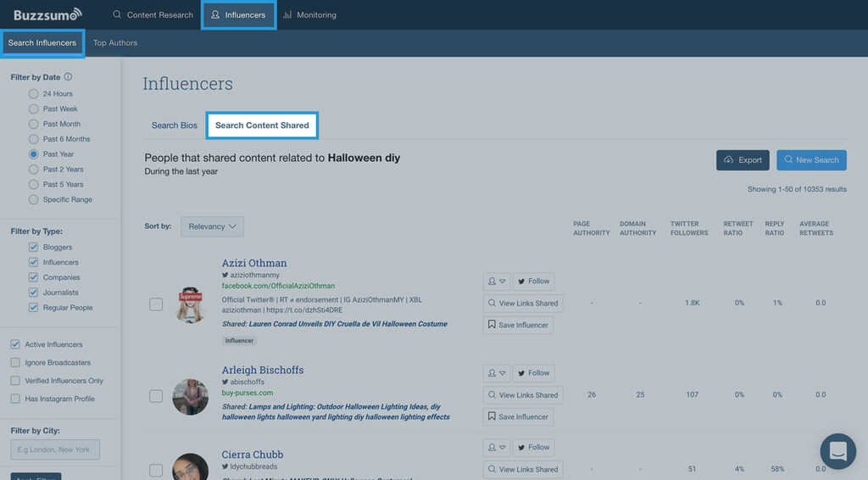Go to the Top Authors section
The height and width of the screenshot is (480, 868).
(x=115, y=43)
